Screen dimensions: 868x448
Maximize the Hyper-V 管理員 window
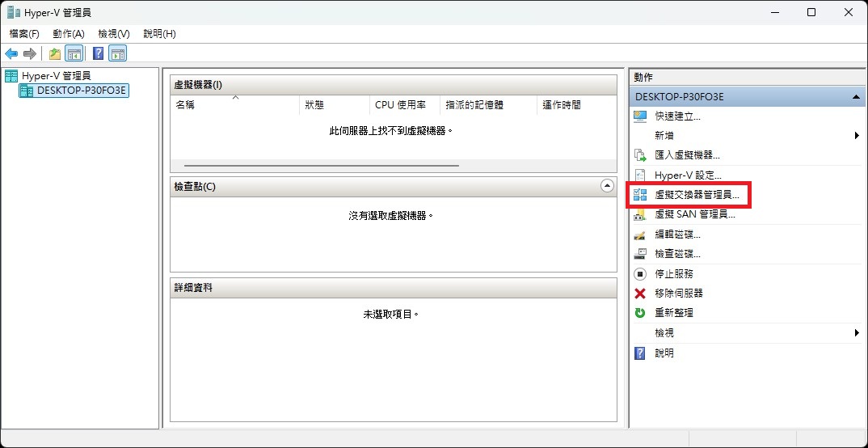click(x=811, y=12)
